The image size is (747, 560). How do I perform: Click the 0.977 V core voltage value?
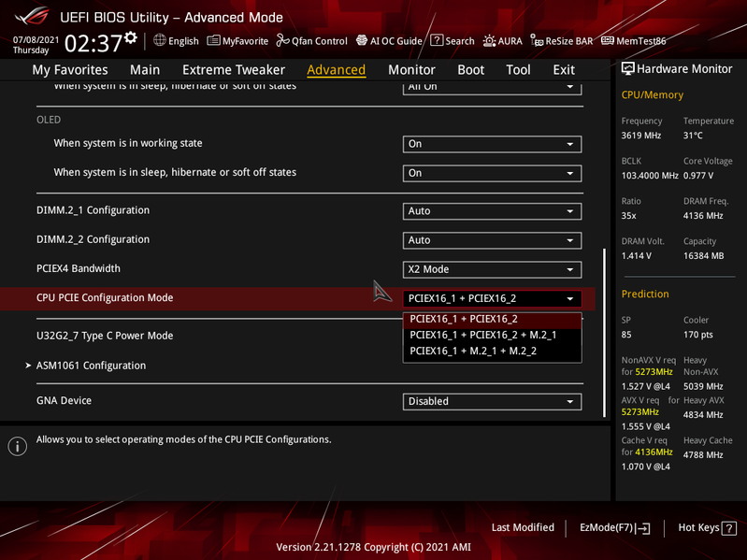point(698,176)
